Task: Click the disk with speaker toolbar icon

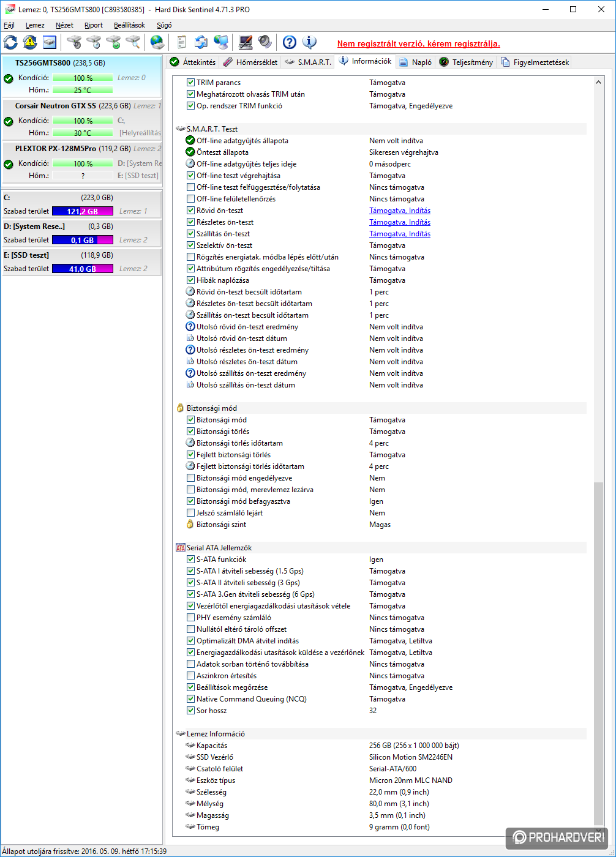Action: 74,42
